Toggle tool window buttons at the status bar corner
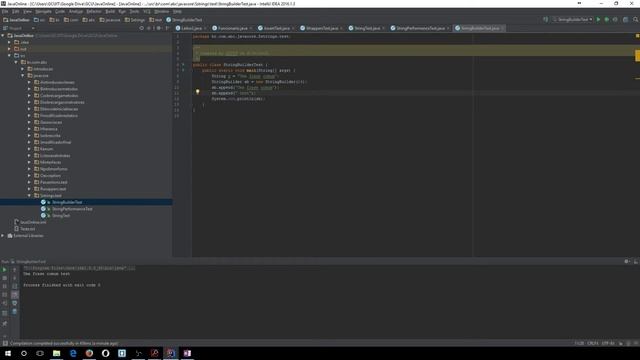 click(5, 343)
